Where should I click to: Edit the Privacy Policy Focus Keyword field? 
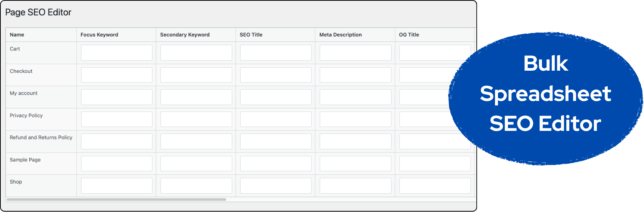[x=117, y=119]
